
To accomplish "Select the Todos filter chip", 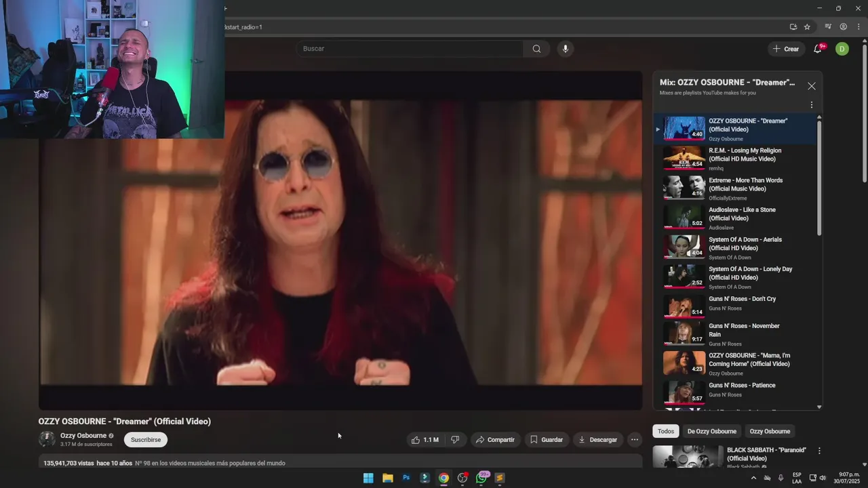I will (666, 431).
